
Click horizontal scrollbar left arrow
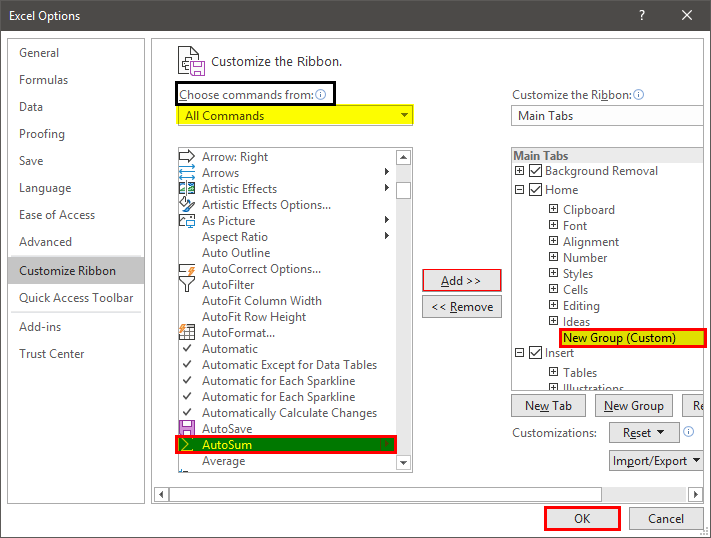(x=161, y=494)
